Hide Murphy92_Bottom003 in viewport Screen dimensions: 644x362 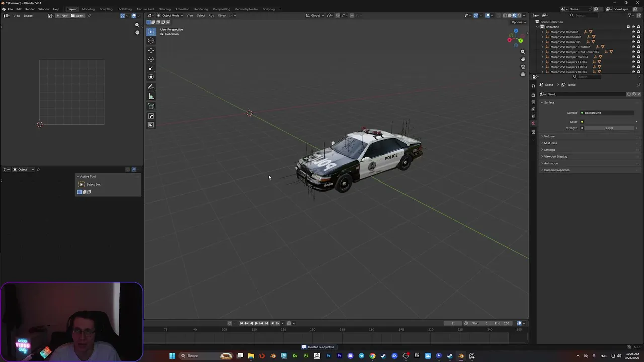633,37
